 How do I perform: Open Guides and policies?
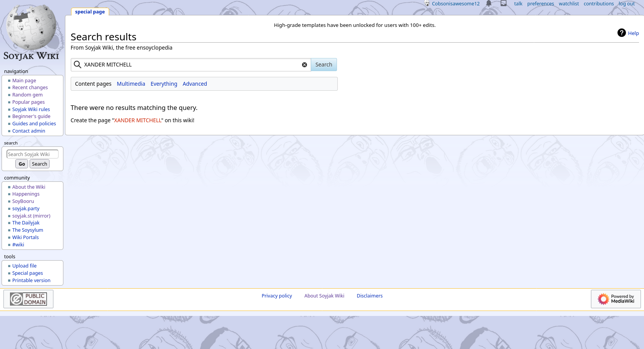pyautogui.click(x=34, y=124)
